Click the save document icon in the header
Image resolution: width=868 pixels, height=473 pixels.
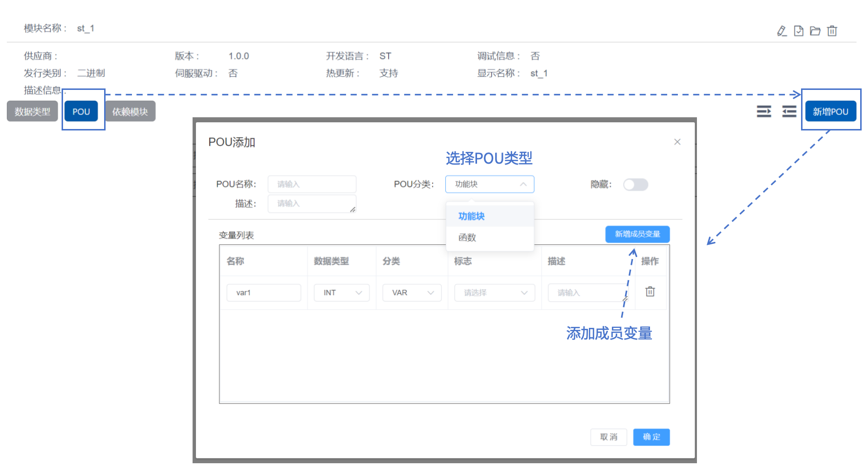point(799,31)
